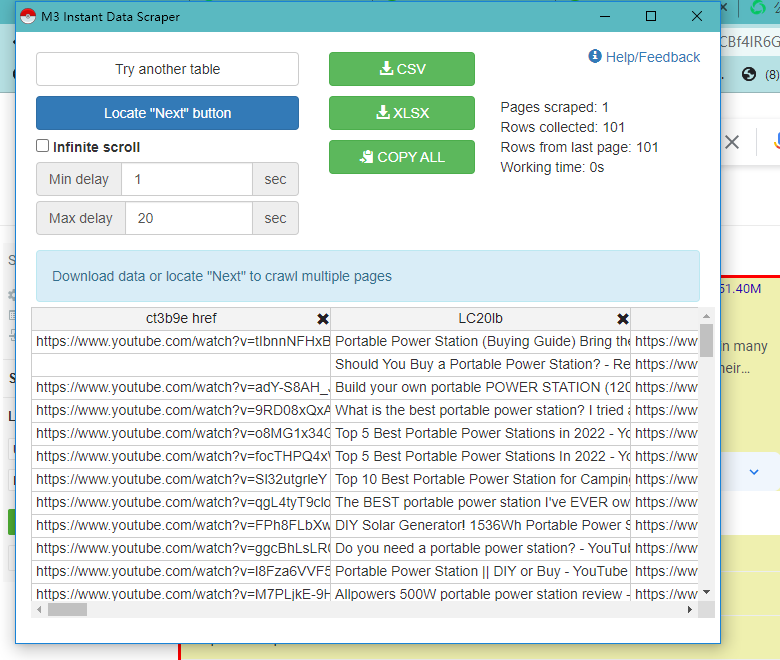The image size is (780, 660).
Task: Select cell "Should You Buy a Portable Power Station?"
Action: click(x=481, y=364)
